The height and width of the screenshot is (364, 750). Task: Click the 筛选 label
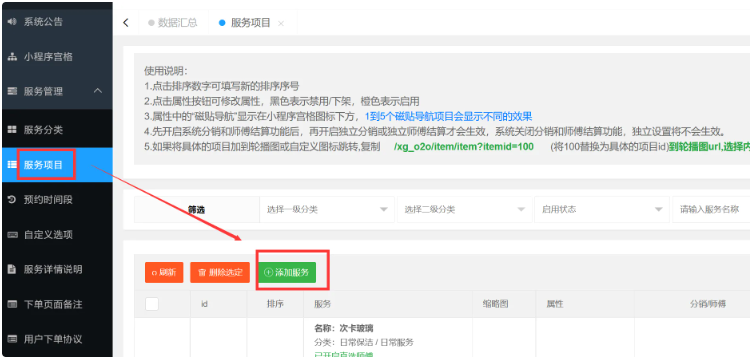(x=197, y=210)
